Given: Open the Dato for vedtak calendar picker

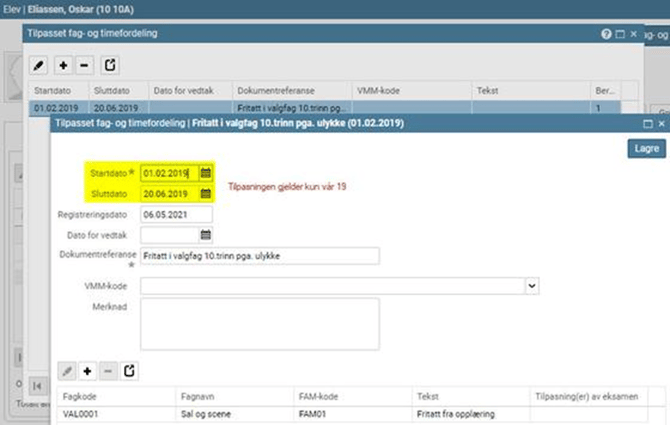Looking at the screenshot, I should coord(206,235).
